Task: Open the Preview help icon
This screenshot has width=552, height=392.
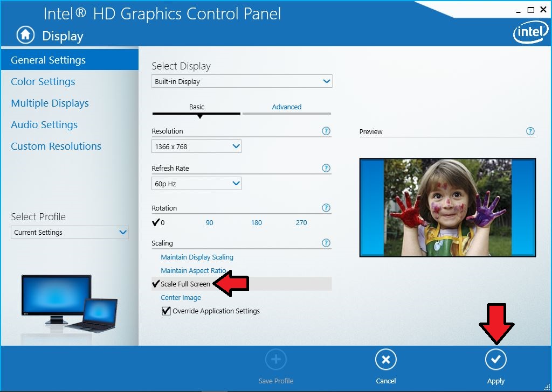Action: coord(530,131)
